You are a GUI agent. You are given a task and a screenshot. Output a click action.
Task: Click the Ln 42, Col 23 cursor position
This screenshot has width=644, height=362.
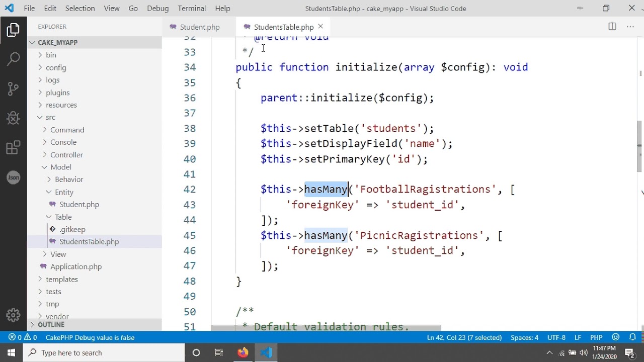click(464, 337)
